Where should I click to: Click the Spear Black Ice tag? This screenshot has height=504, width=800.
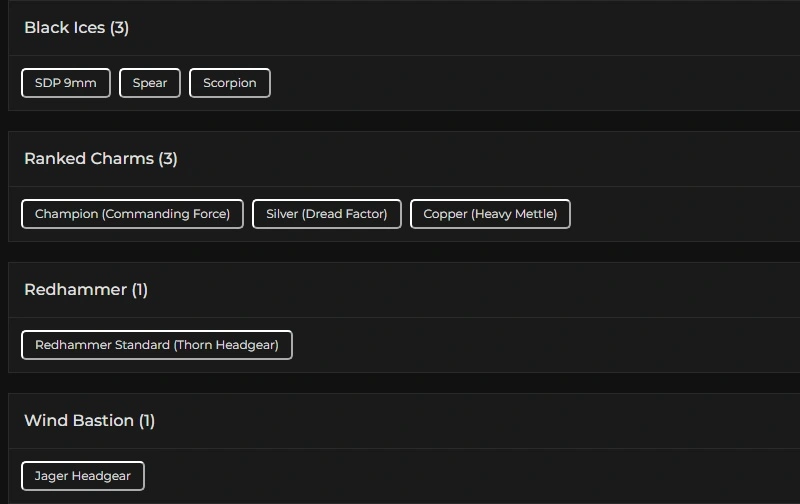[150, 83]
